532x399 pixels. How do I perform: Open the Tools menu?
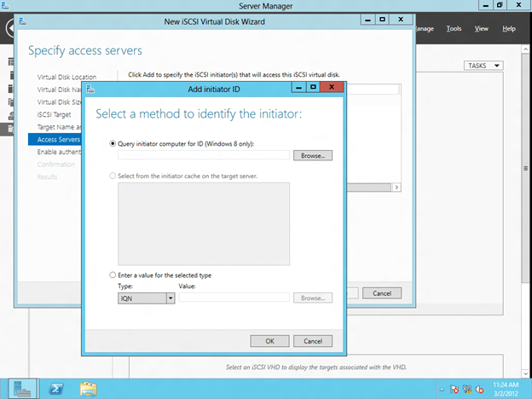454,28
